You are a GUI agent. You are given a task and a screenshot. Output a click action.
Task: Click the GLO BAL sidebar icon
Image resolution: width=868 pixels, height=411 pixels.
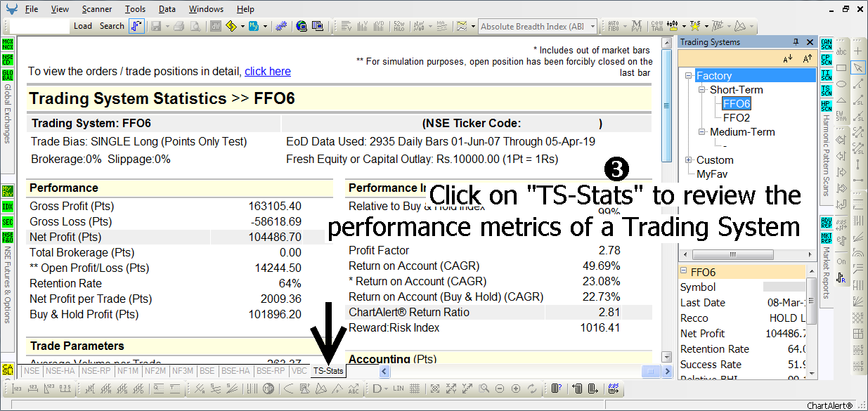tap(8, 75)
